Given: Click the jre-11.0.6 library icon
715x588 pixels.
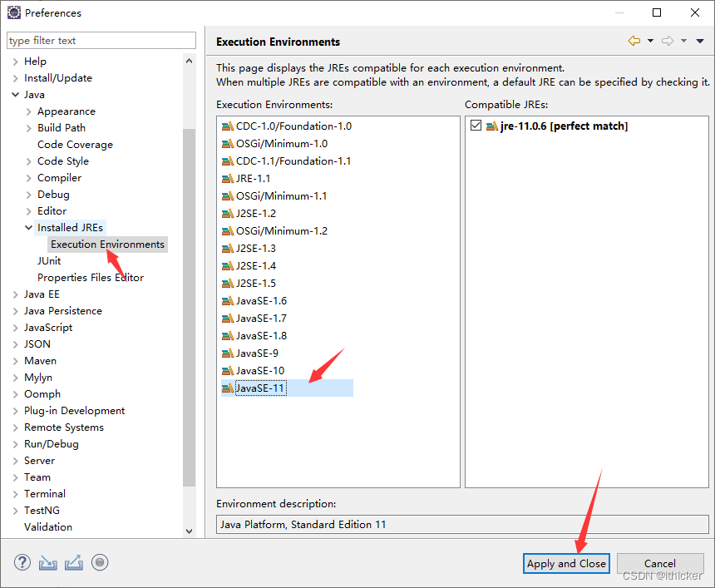Looking at the screenshot, I should point(492,126).
